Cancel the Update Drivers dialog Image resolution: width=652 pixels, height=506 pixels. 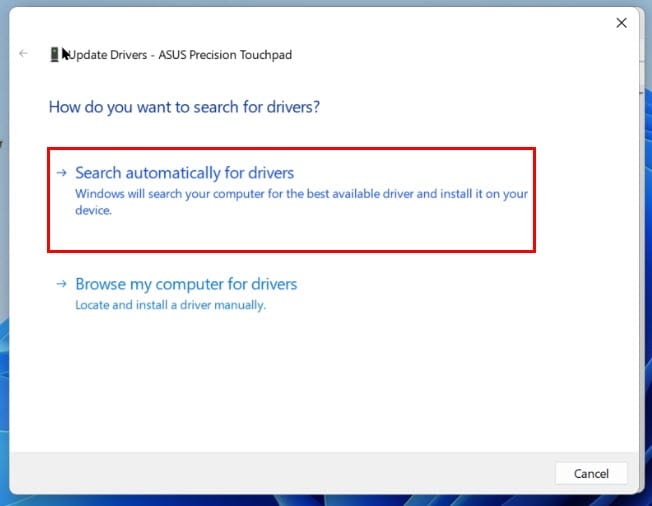coord(591,473)
